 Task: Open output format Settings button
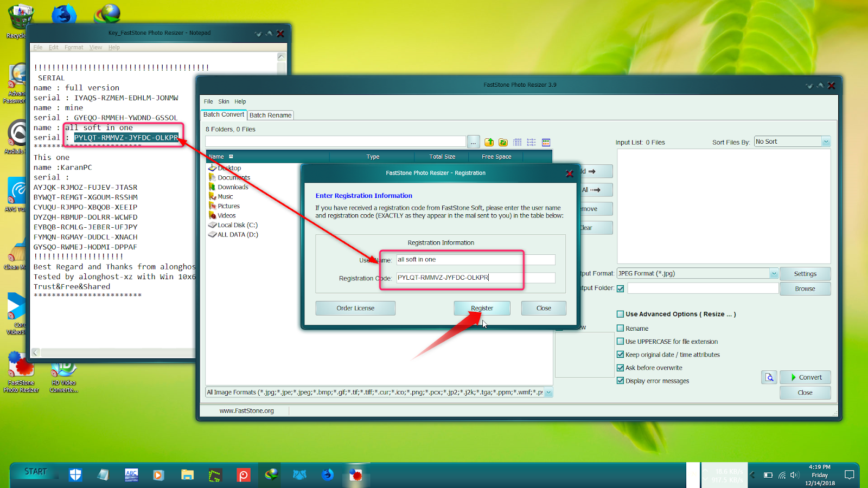pyautogui.click(x=805, y=274)
